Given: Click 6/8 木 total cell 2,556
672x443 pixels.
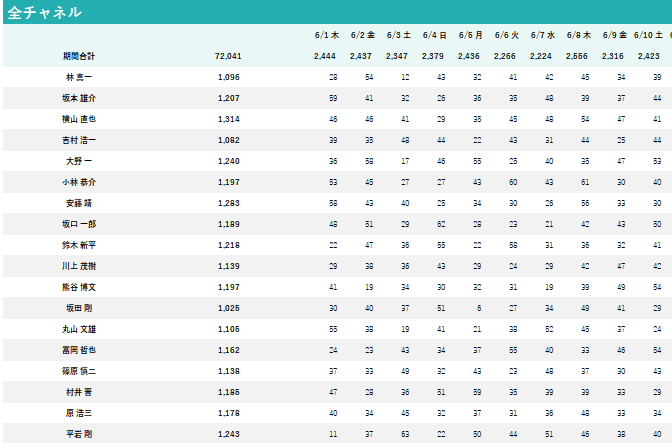Looking at the screenshot, I should coord(577,56).
